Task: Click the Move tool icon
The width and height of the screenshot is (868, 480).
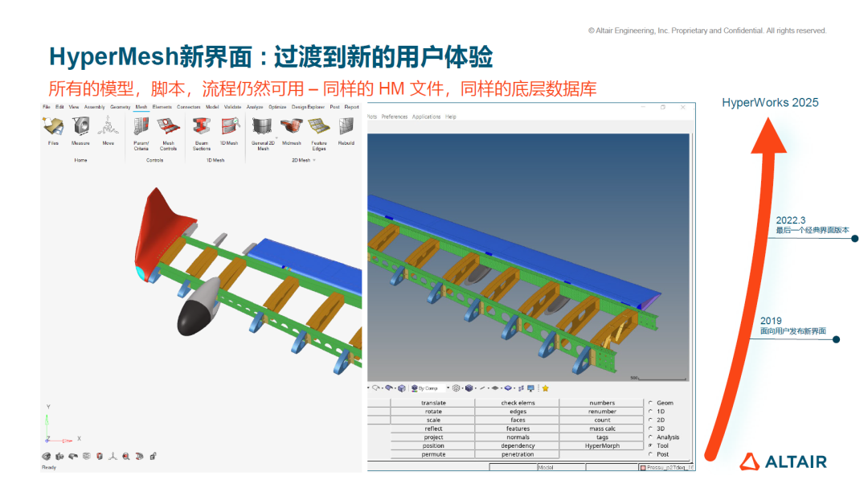Action: tap(108, 128)
